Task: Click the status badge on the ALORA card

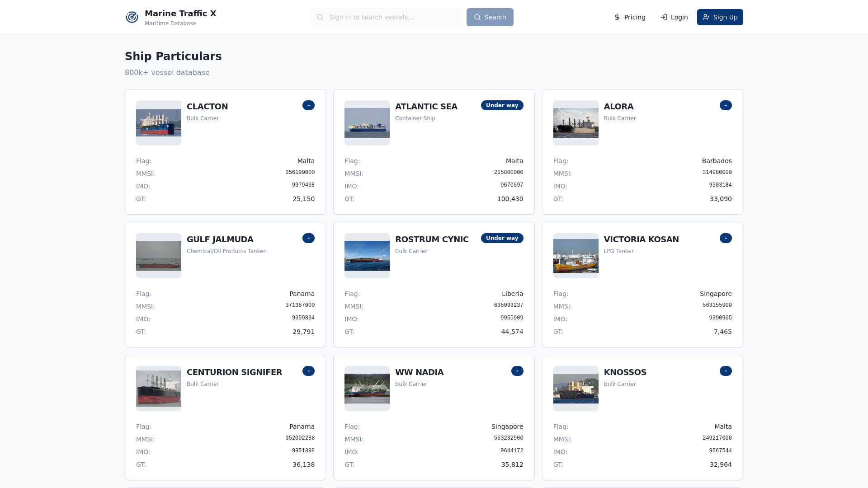Action: pos(726,105)
